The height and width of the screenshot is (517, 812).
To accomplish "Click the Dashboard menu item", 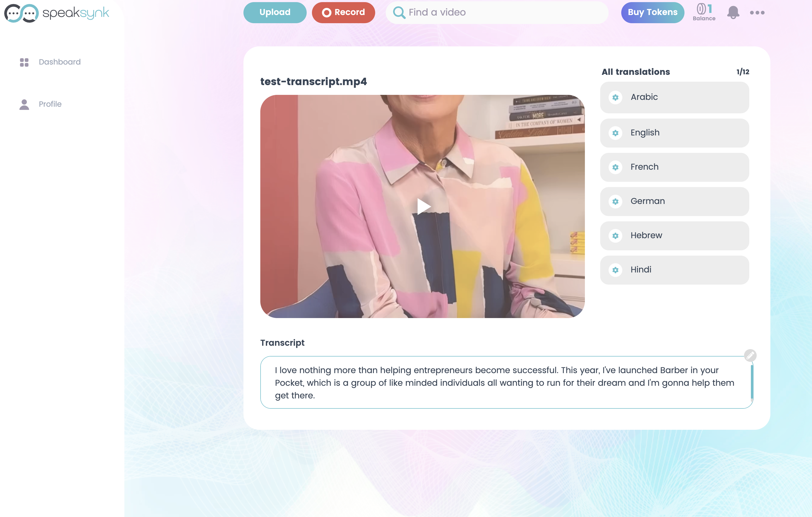I will point(60,62).
